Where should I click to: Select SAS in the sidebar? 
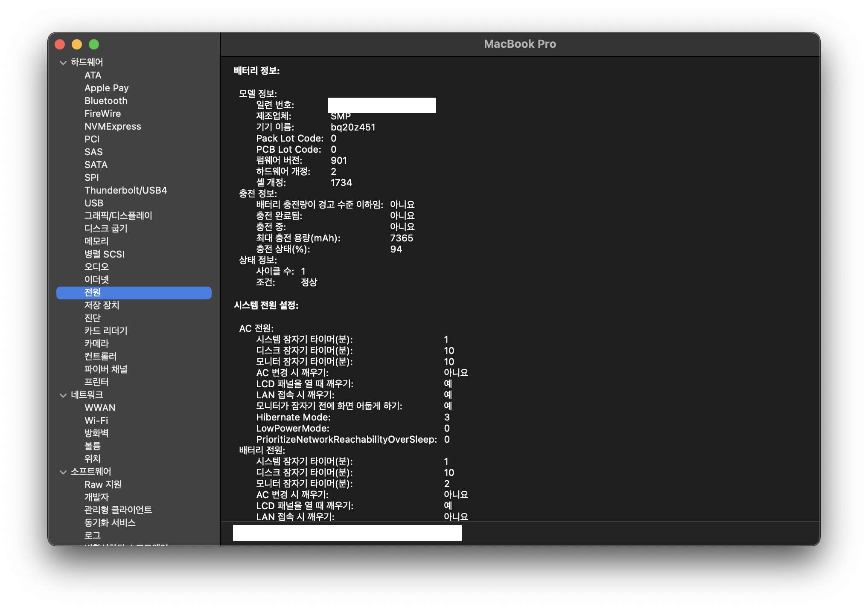pyautogui.click(x=93, y=152)
